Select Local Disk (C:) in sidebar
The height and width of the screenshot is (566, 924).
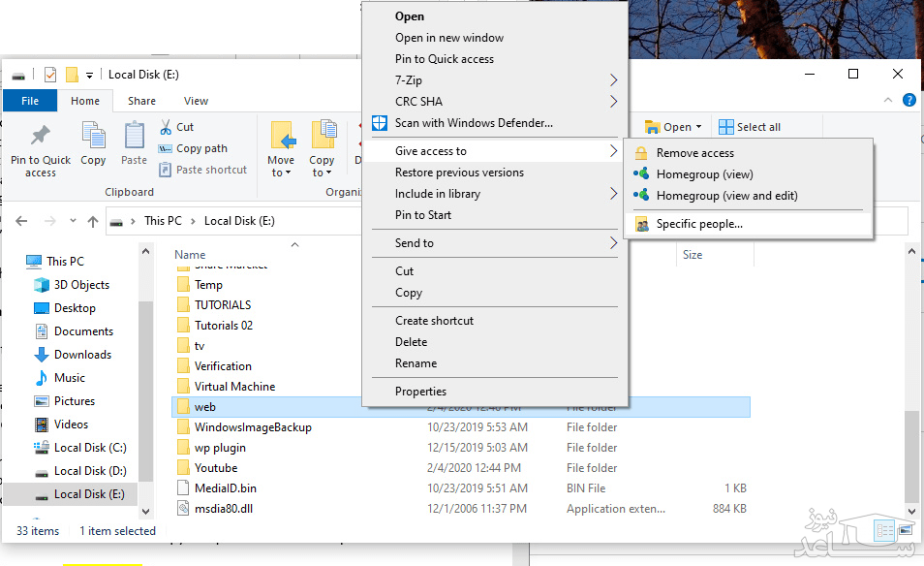point(90,448)
